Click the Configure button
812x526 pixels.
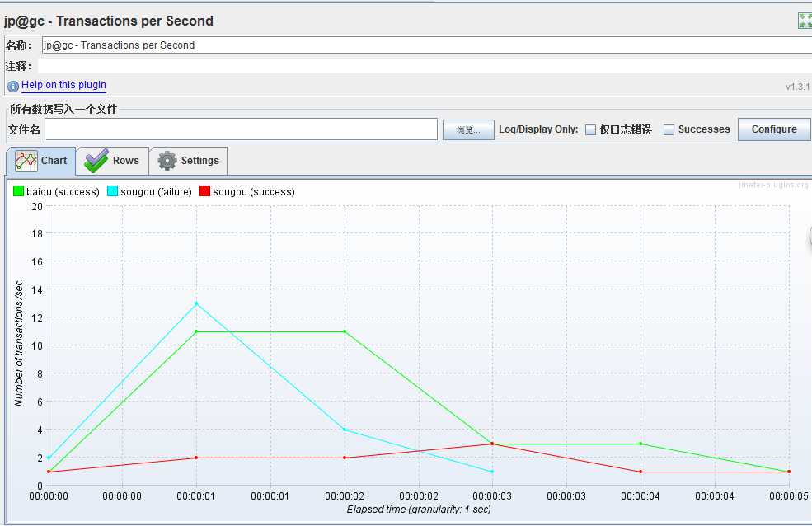click(774, 129)
